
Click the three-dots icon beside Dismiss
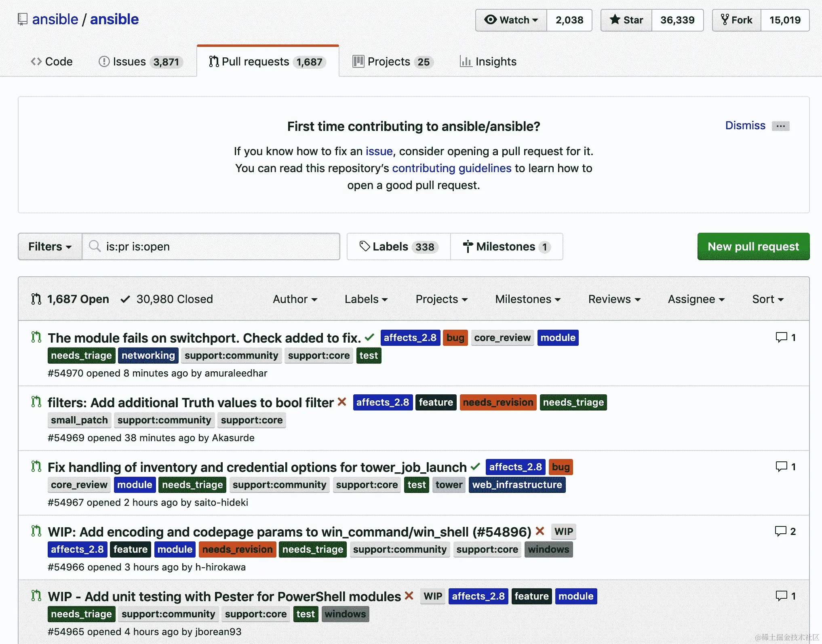coord(780,126)
